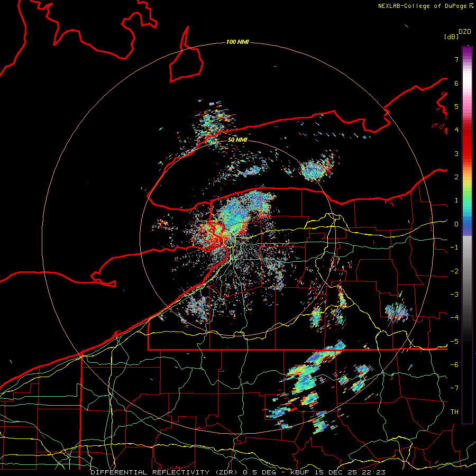Click the 5 value on the color scale
Viewport: 476px width, 476px height.
click(x=456, y=106)
